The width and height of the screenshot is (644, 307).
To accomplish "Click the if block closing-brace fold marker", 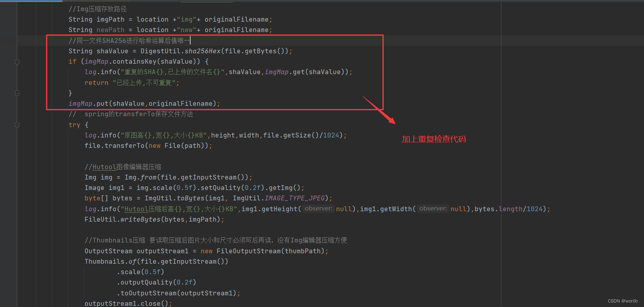I will click(x=17, y=93).
